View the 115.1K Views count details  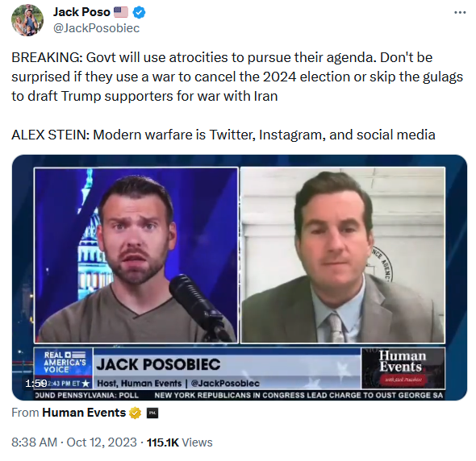coord(180,442)
